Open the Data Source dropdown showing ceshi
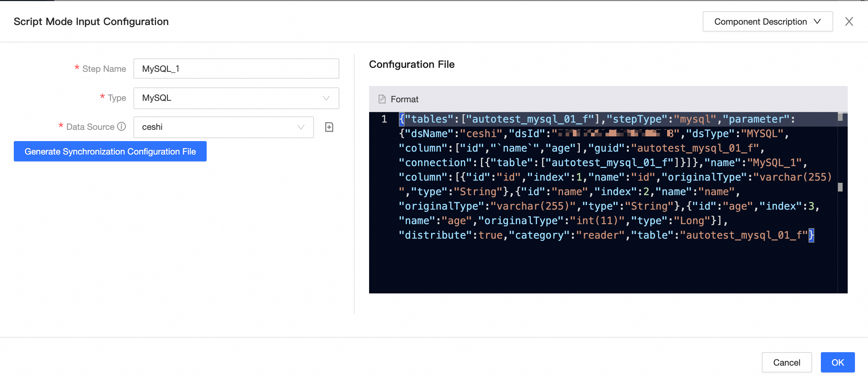868x383 pixels. click(223, 127)
